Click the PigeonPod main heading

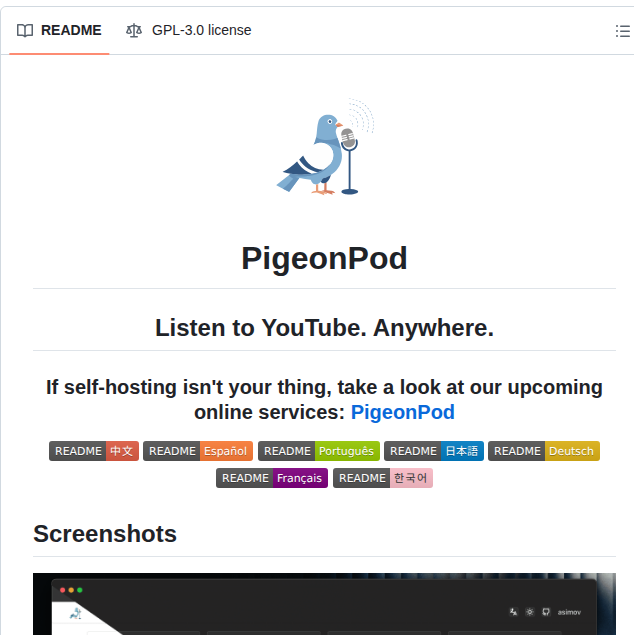[x=324, y=258]
